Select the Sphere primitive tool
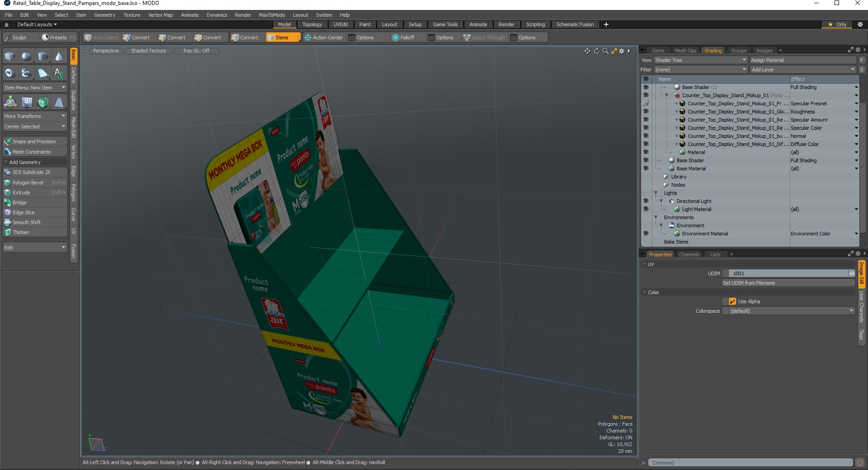The width and height of the screenshot is (868, 470). [26, 56]
